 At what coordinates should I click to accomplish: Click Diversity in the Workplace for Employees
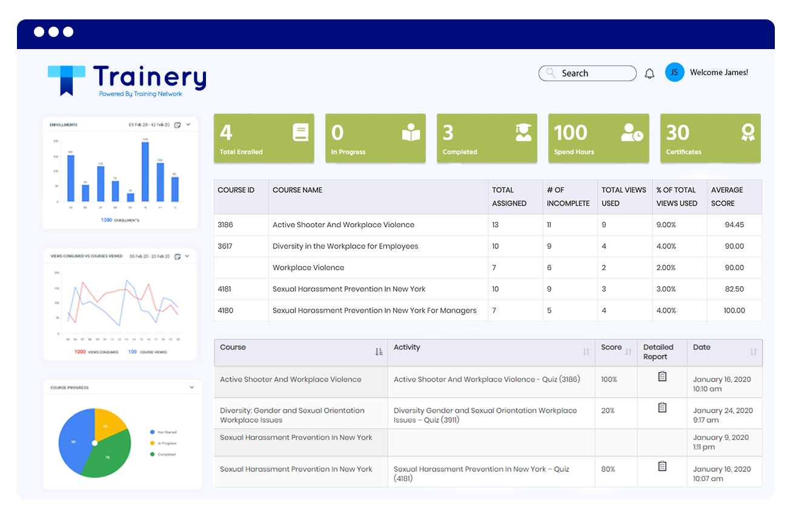pos(345,247)
